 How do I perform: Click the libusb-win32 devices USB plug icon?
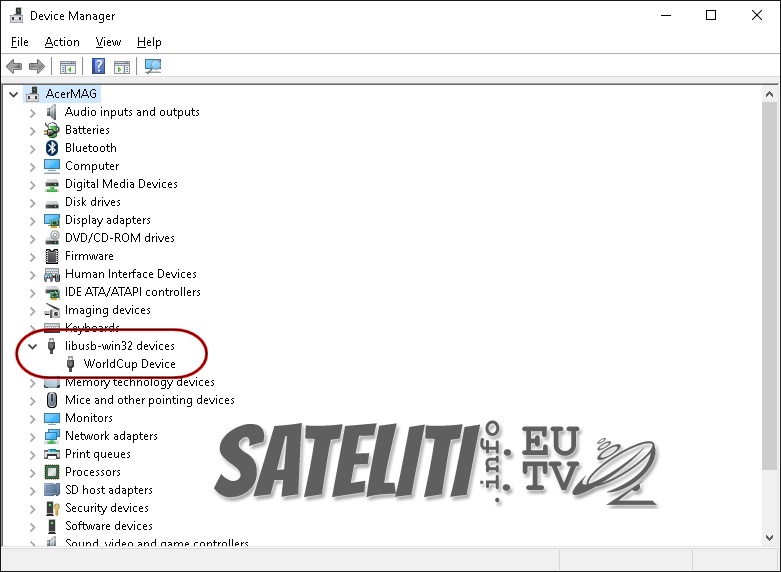click(x=51, y=346)
